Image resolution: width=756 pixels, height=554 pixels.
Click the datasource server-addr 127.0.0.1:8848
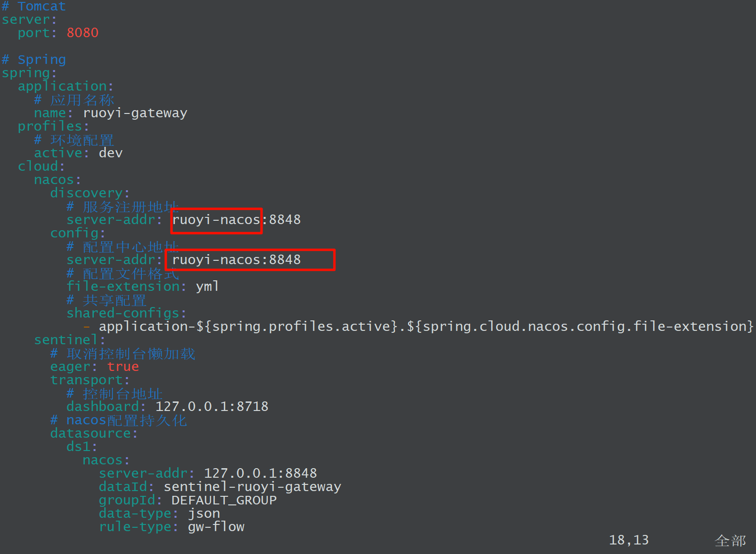pyautogui.click(x=260, y=473)
